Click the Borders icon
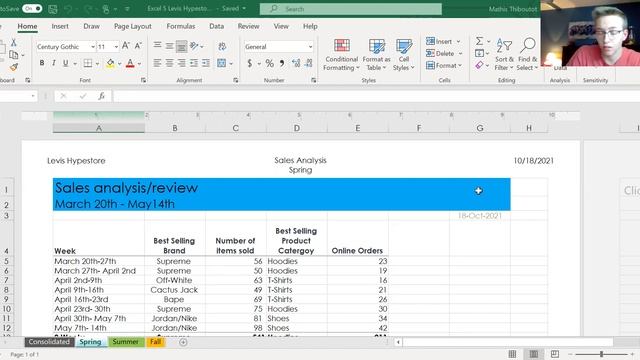 tap(87, 63)
